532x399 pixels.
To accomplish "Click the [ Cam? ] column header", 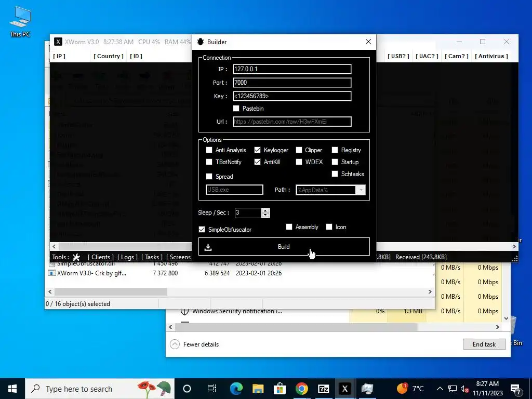I will click(x=457, y=56).
